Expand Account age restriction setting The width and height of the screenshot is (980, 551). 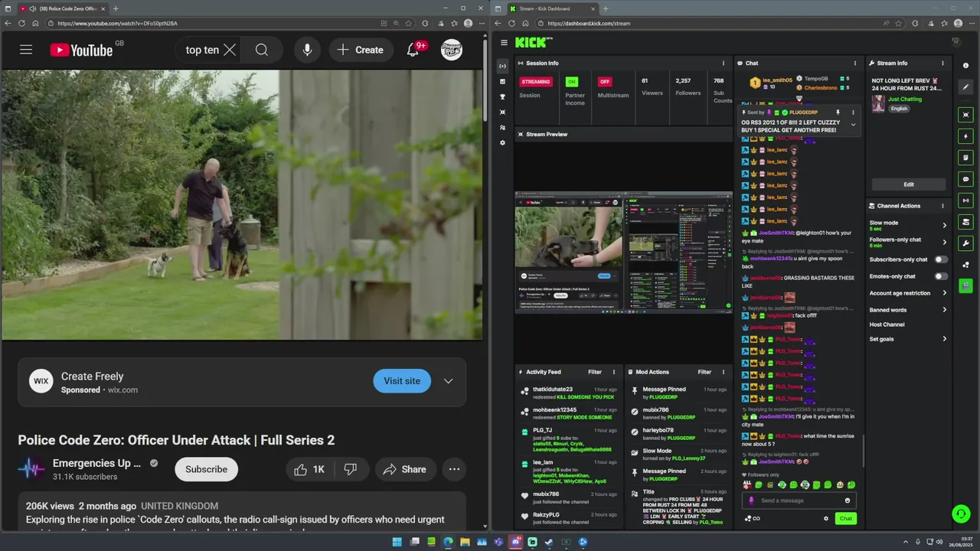pyautogui.click(x=908, y=293)
